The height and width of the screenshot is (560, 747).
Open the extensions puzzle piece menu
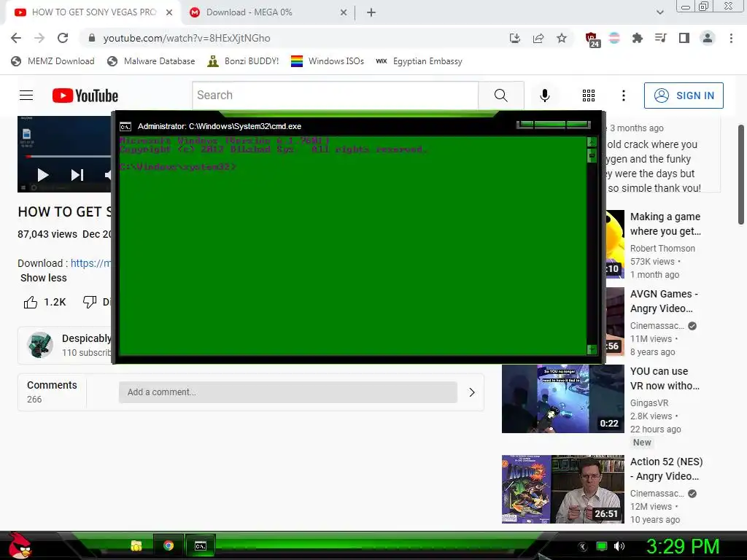(x=637, y=38)
